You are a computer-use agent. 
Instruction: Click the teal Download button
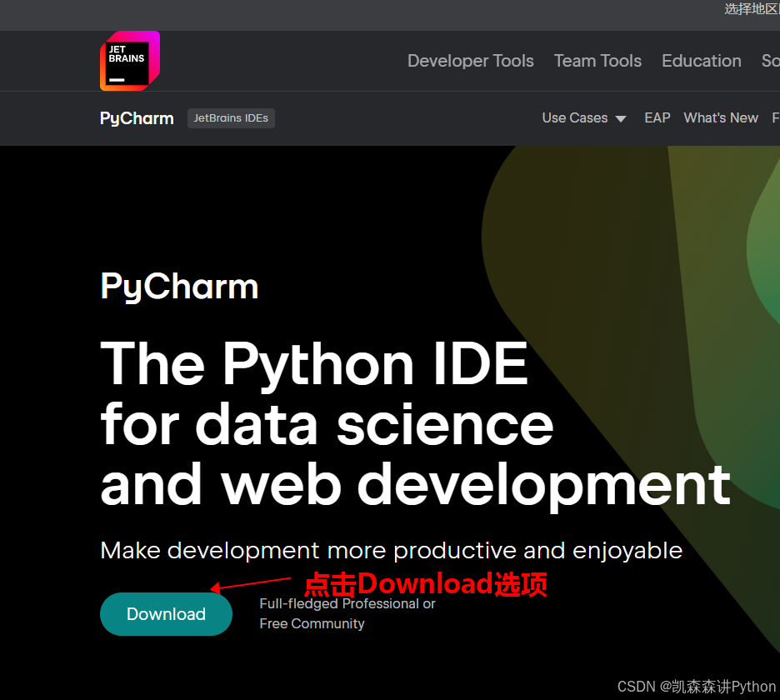(166, 614)
